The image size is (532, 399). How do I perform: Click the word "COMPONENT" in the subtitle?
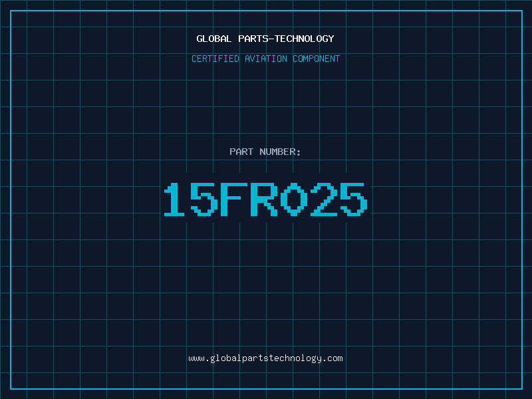click(317, 59)
